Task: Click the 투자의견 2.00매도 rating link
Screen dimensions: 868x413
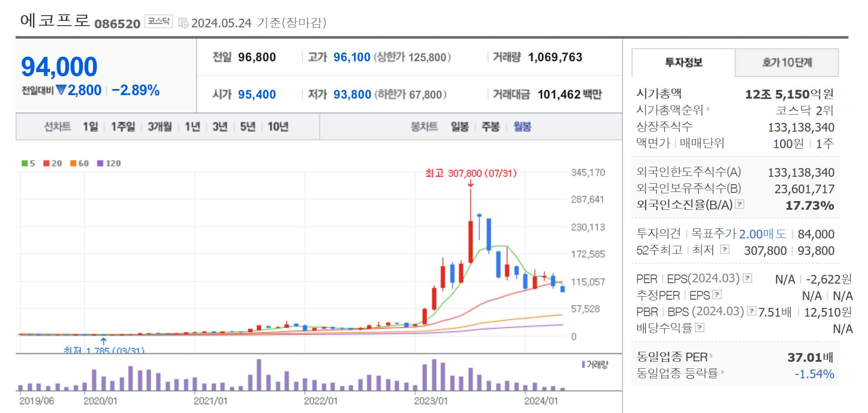Action: (x=763, y=234)
